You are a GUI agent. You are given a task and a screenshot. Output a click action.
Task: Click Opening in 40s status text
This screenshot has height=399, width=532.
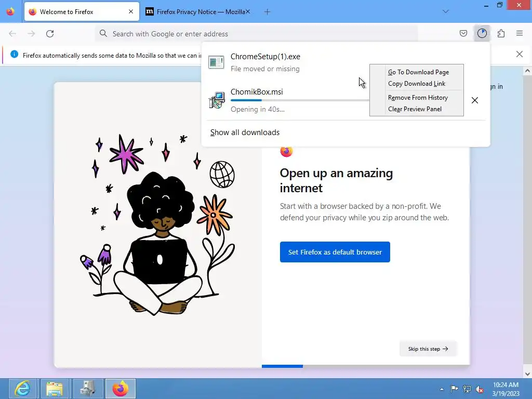pos(258,109)
